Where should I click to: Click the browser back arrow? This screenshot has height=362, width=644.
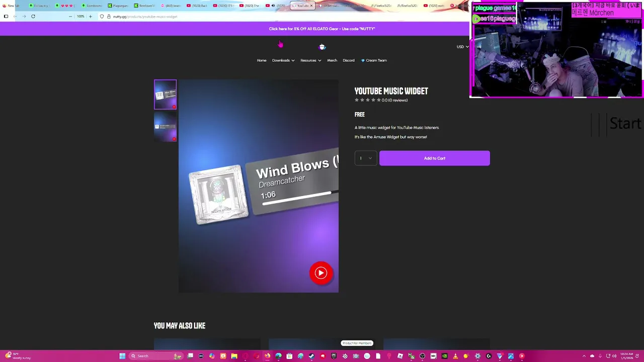coord(15,16)
